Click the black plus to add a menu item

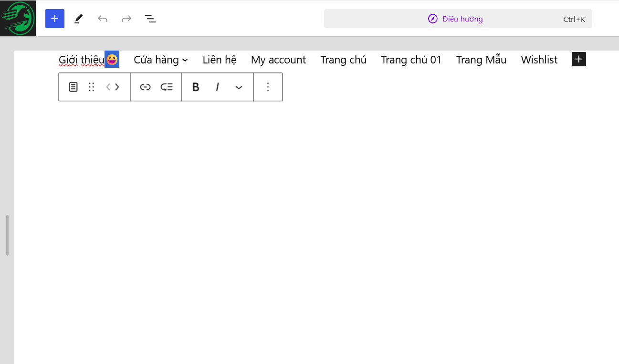pyautogui.click(x=578, y=59)
